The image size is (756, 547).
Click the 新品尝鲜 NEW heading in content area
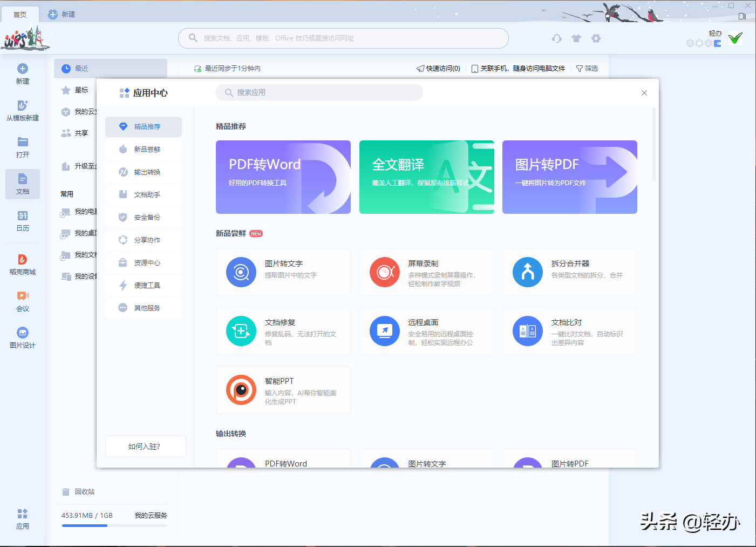pos(239,233)
